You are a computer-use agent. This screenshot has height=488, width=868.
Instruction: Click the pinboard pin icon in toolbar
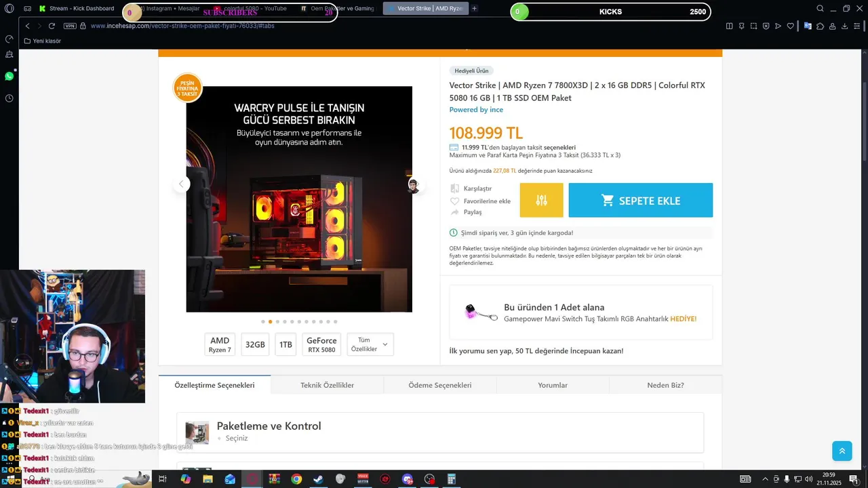tap(741, 26)
